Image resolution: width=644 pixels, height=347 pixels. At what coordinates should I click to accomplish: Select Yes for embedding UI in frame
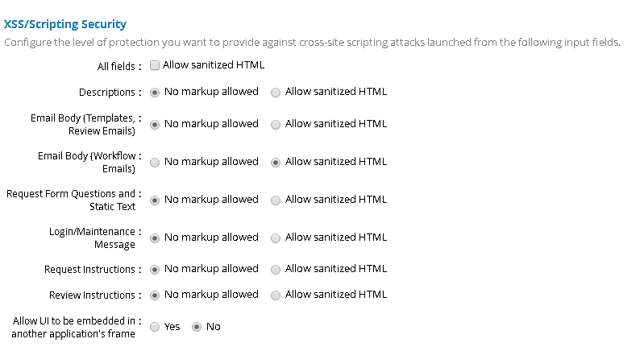point(155,328)
